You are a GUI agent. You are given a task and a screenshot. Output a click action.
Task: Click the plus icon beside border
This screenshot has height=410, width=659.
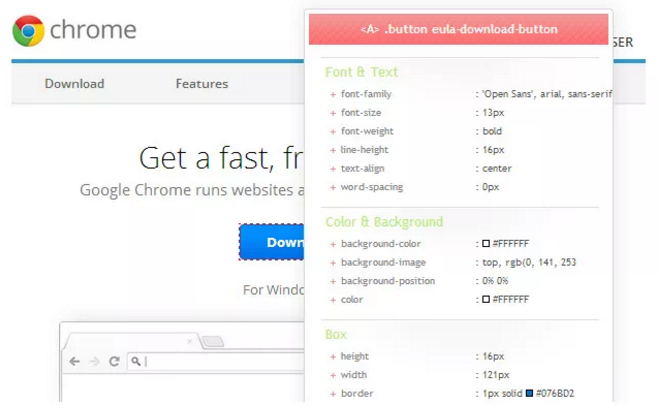333,394
